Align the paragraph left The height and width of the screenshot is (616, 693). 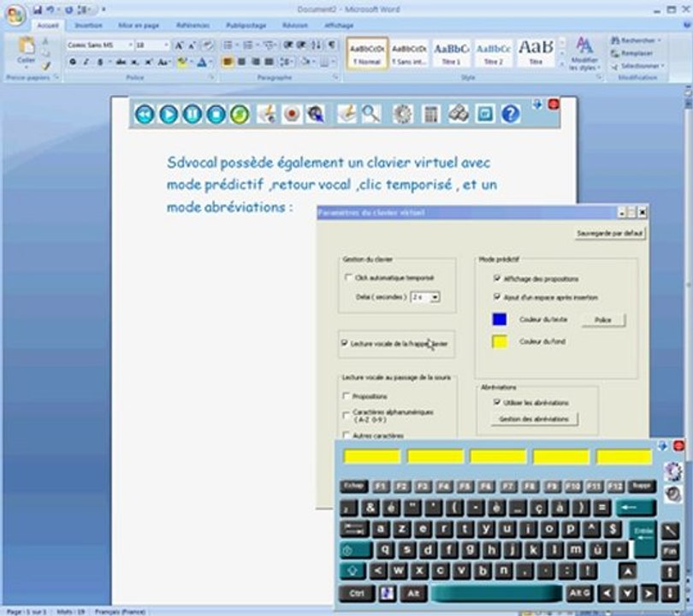[228, 62]
